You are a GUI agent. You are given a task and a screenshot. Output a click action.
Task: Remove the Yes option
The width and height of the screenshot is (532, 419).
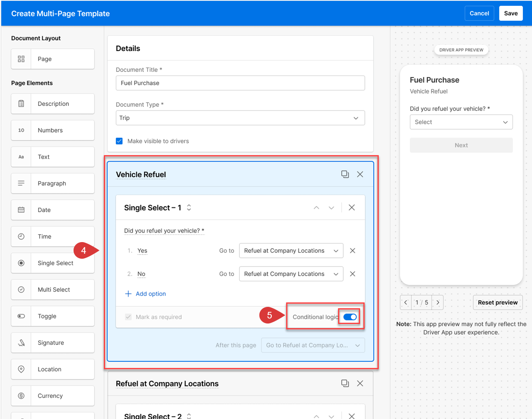pos(352,251)
